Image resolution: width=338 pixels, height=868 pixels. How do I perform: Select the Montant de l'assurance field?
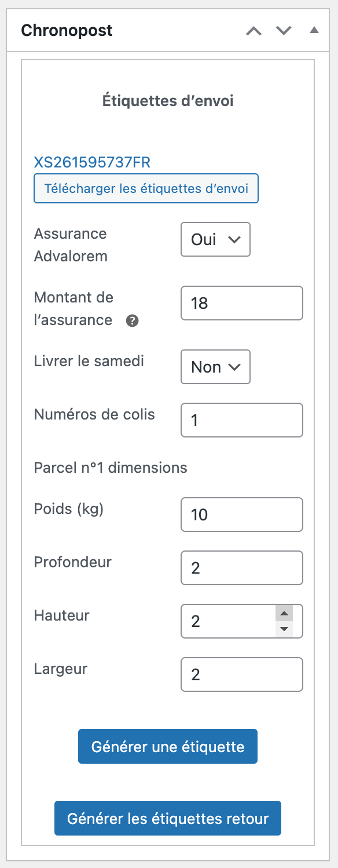coord(241,303)
